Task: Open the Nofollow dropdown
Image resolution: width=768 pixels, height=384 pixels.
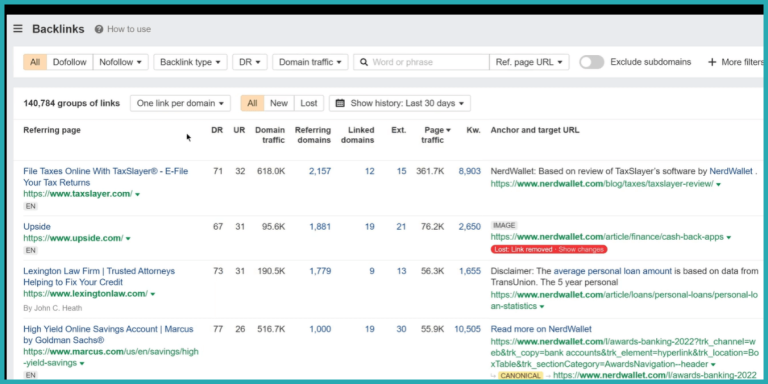Action: point(120,62)
